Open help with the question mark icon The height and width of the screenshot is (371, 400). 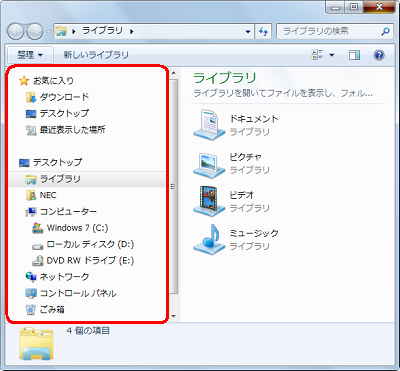pos(379,55)
